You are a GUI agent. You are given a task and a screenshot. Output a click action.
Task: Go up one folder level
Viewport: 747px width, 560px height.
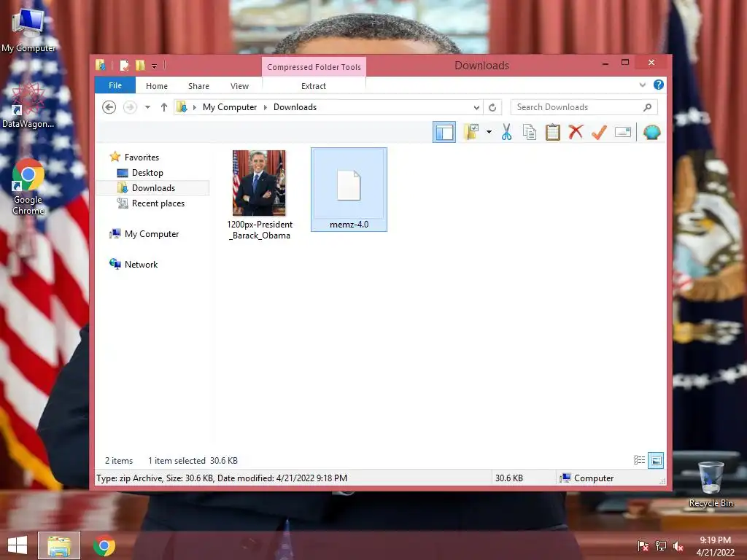(164, 107)
